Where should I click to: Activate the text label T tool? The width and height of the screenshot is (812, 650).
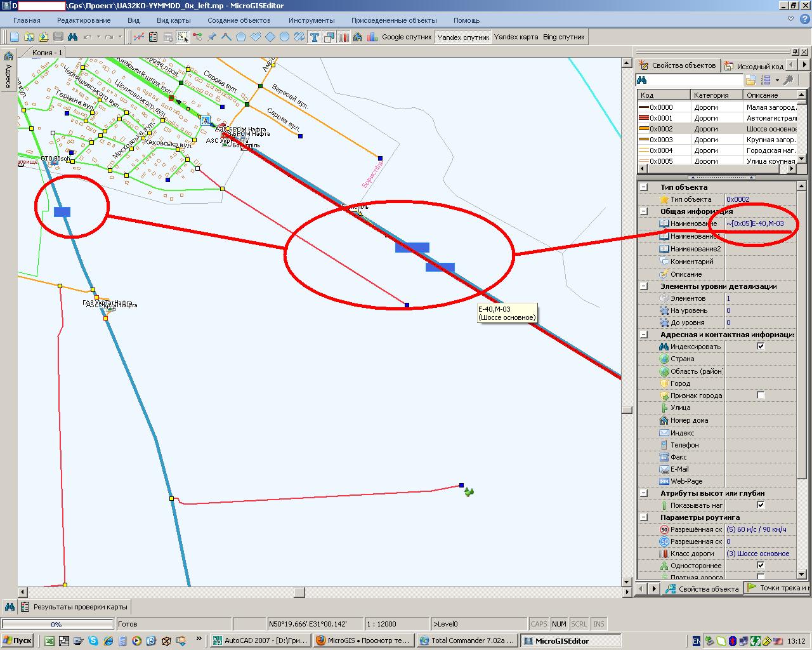coord(314,37)
